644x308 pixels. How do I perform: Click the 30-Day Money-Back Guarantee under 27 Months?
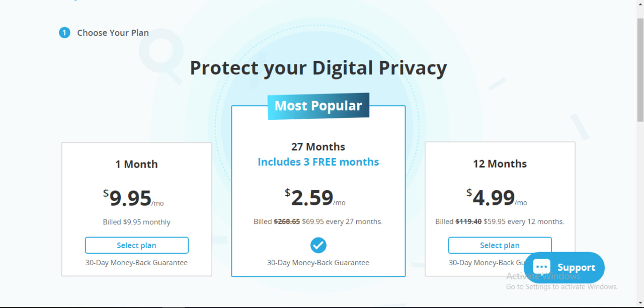(x=318, y=262)
